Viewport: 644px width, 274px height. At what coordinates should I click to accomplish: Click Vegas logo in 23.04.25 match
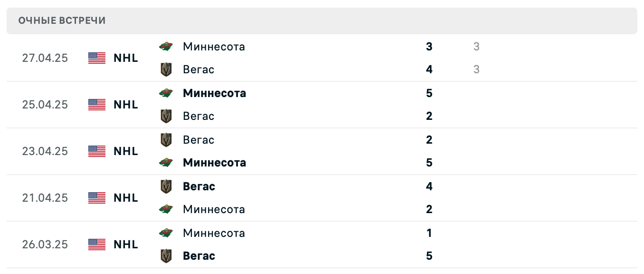pos(166,140)
